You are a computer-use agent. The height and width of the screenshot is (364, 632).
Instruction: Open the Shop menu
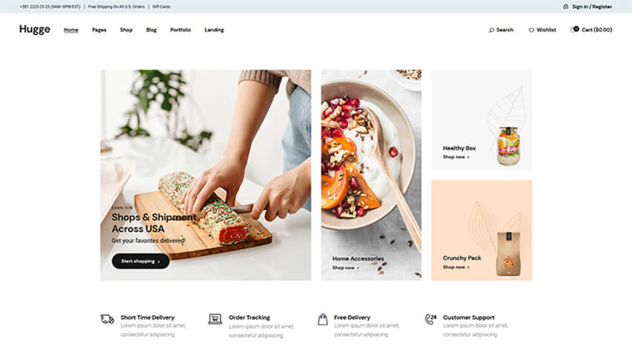pyautogui.click(x=126, y=30)
